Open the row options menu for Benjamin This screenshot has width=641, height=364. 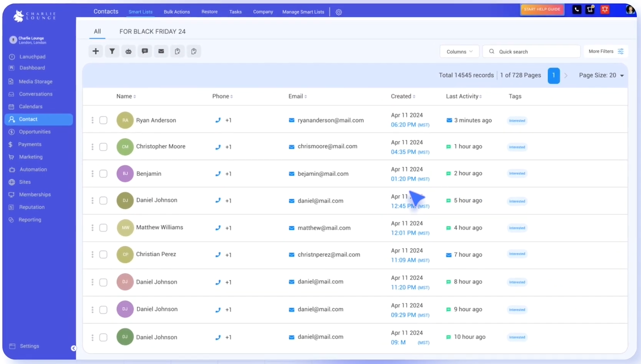[x=93, y=174]
